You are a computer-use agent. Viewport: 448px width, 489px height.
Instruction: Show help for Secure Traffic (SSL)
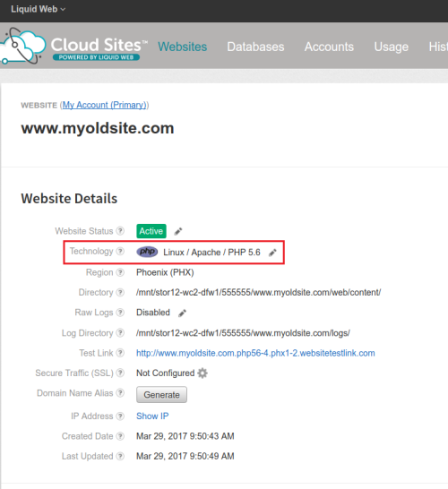(x=120, y=373)
